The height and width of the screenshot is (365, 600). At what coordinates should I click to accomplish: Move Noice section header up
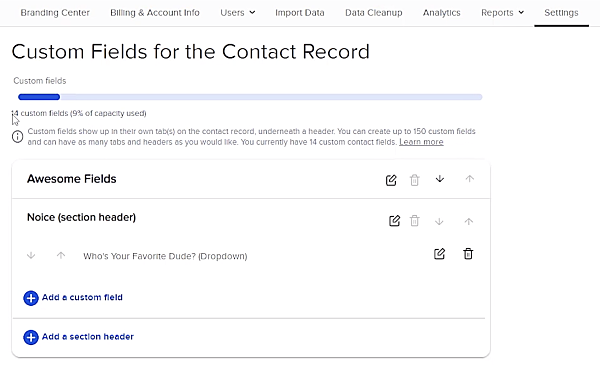tap(469, 222)
